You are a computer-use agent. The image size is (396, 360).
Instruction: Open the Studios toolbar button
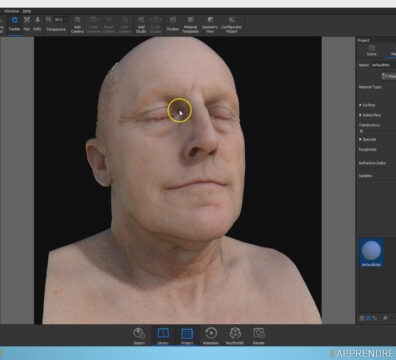click(x=172, y=25)
